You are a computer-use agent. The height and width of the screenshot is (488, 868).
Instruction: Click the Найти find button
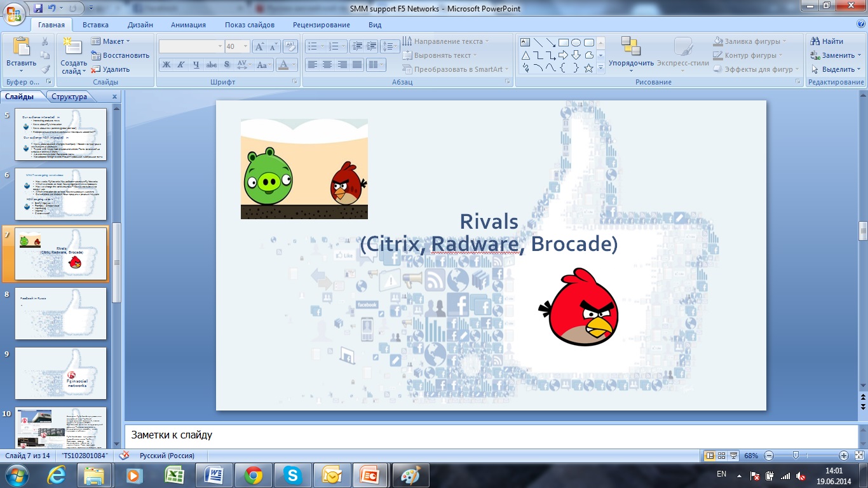click(827, 41)
